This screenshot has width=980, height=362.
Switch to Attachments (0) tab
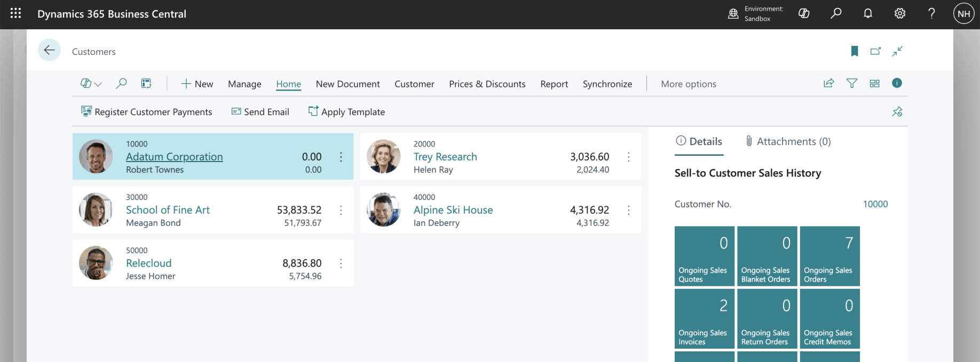click(788, 141)
